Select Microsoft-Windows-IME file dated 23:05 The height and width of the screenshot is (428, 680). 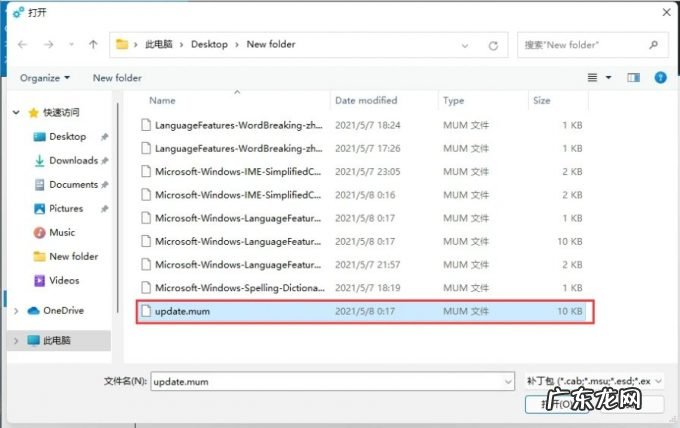362,172
